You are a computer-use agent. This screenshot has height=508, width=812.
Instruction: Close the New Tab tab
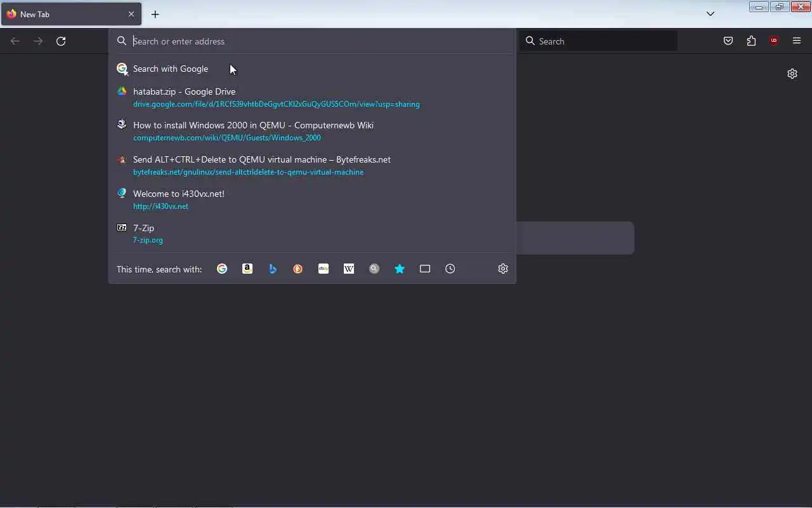click(131, 14)
